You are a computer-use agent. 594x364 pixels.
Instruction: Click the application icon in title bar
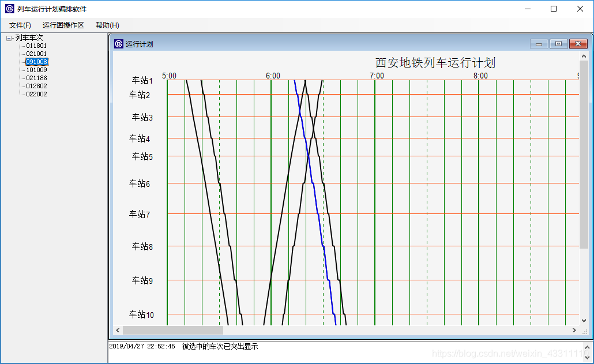coord(9,9)
